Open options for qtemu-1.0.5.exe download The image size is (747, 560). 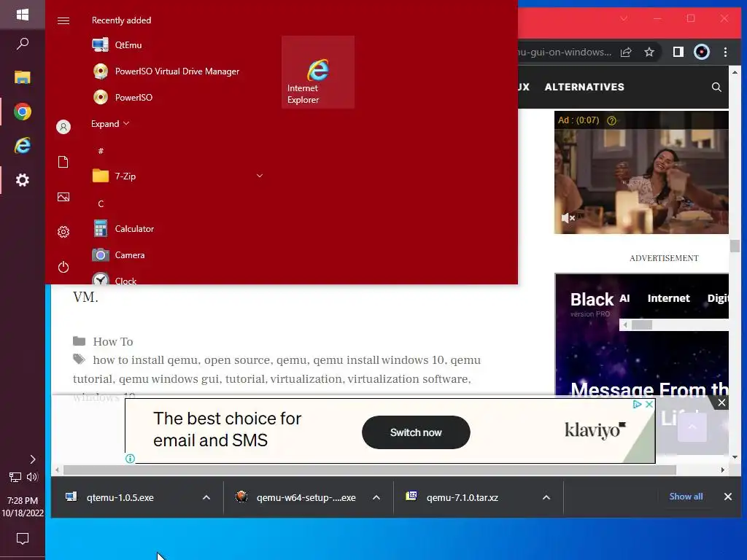[x=206, y=497]
